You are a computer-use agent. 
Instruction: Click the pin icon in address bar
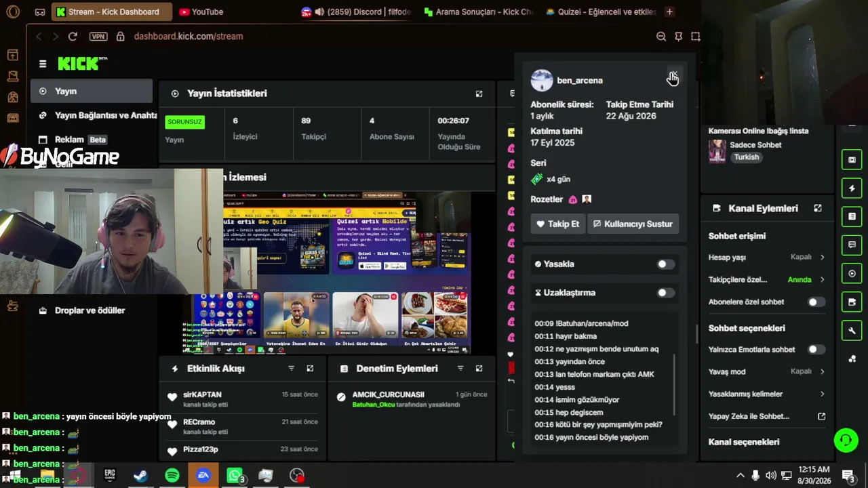click(x=678, y=37)
